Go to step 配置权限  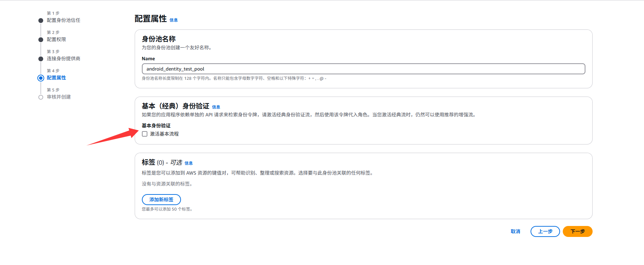[56, 39]
